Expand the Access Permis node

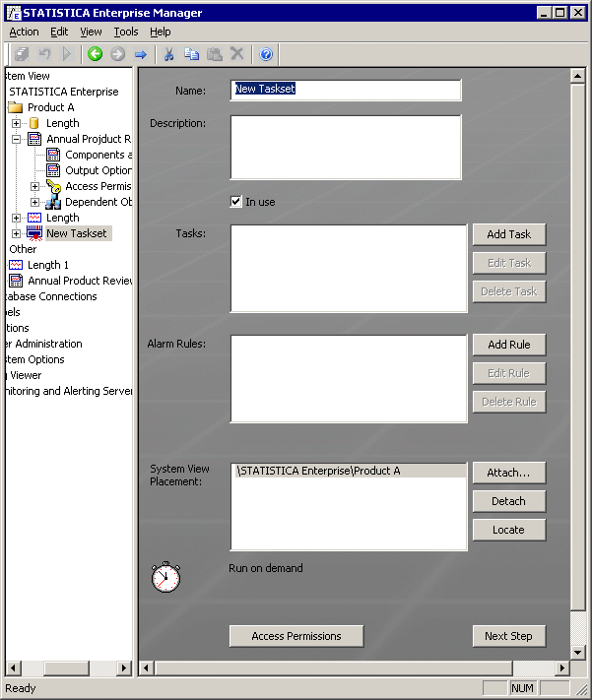tap(34, 186)
